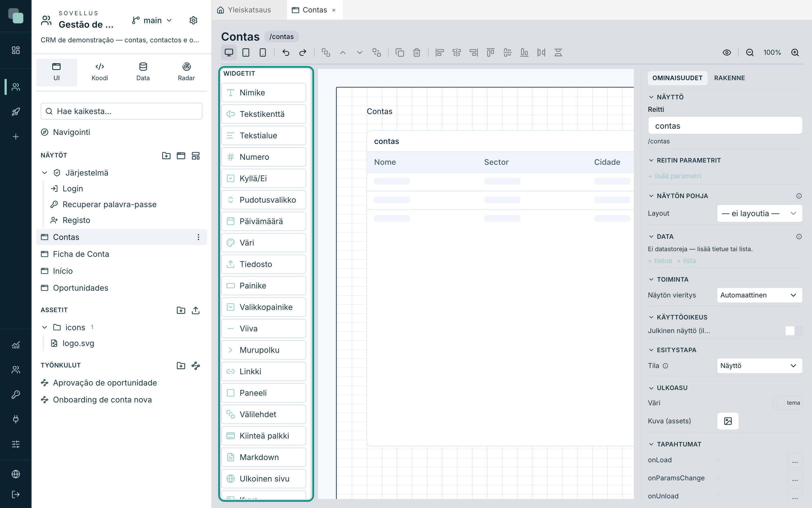Open onLoad event options button
The image size is (812, 508).
795,460
